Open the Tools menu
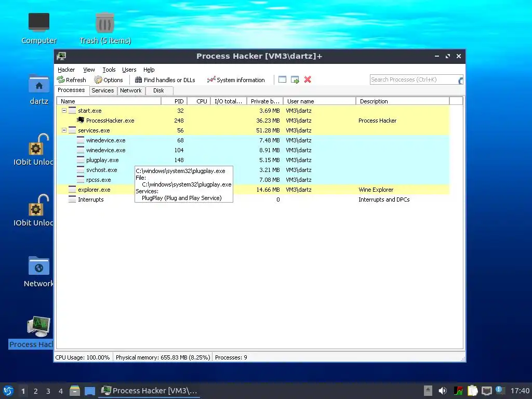The image size is (532, 399). [x=109, y=70]
